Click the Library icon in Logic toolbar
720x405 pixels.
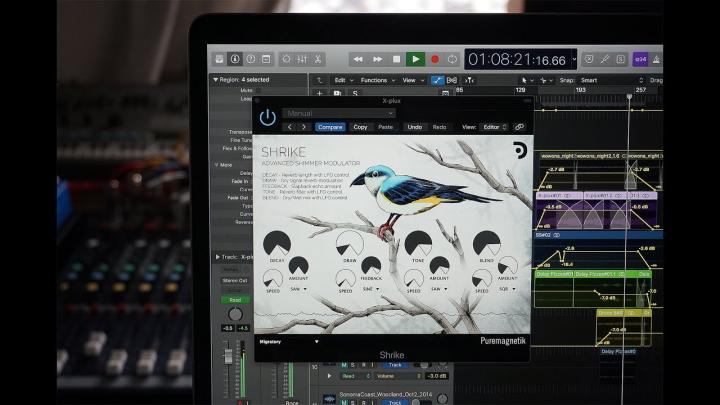tap(219, 59)
